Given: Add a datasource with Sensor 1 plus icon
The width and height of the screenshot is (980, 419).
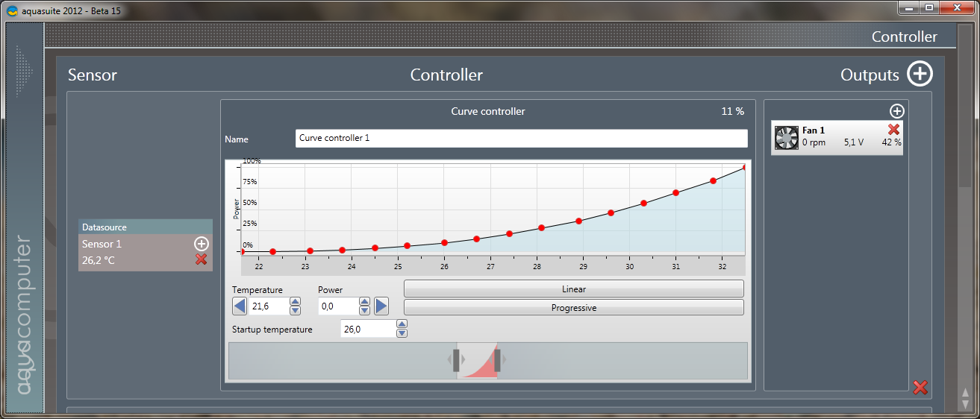Looking at the screenshot, I should point(201,244).
